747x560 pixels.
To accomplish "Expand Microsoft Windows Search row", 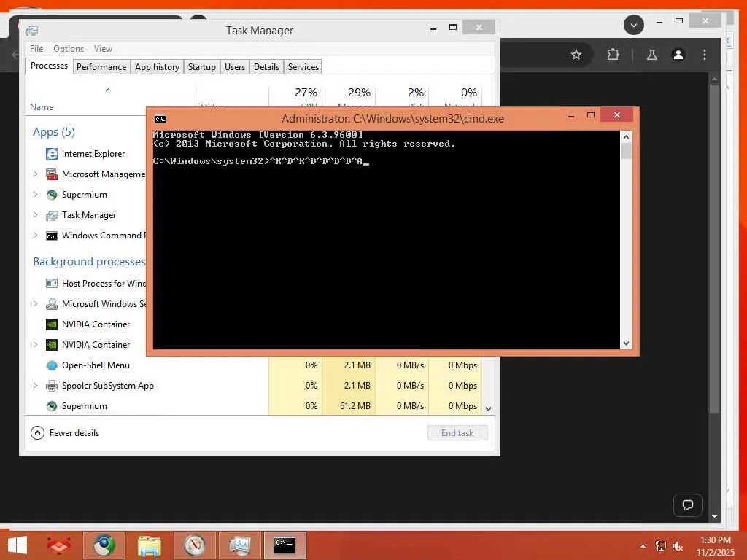I will 35,303.
